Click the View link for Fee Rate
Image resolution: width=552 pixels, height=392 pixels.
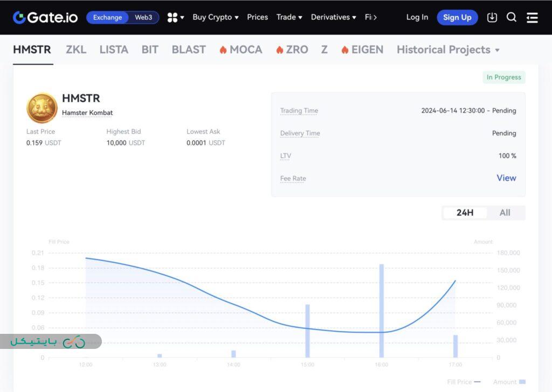506,178
